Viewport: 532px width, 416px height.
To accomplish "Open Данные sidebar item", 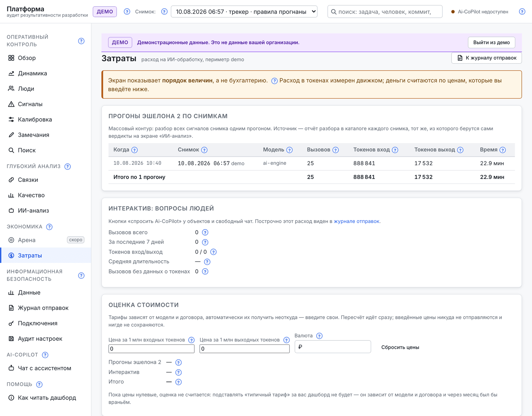I will click(x=46, y=293).
